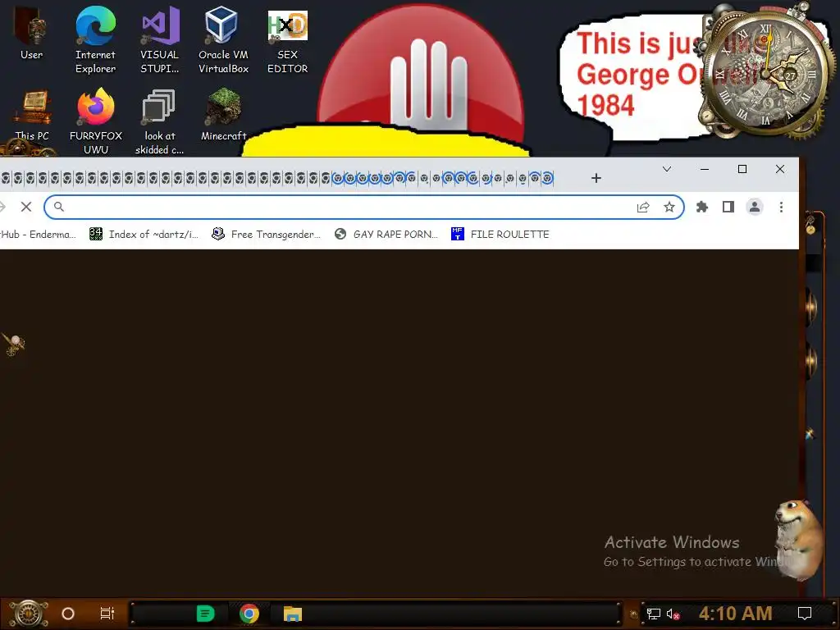The image size is (840, 630).
Task: Click the hamster desktop pet
Action: tap(798, 540)
